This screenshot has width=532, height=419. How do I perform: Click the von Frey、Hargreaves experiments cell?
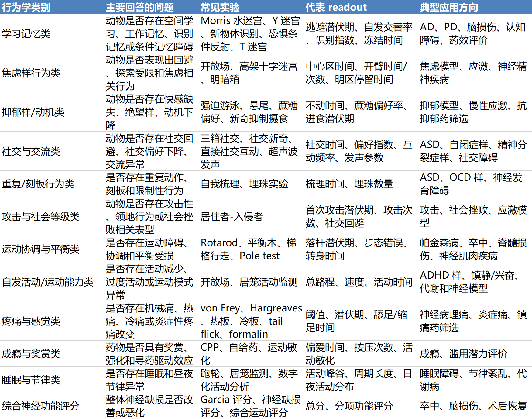[251, 321]
